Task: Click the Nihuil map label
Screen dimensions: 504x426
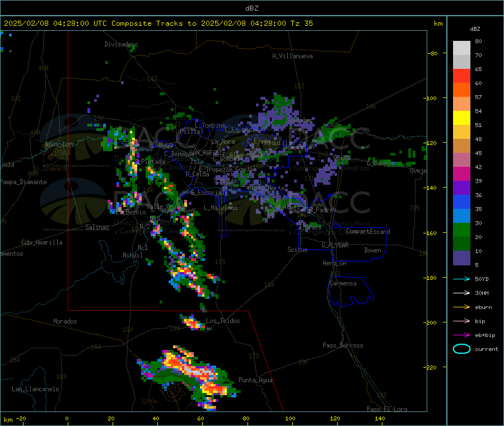Action: 132,255
